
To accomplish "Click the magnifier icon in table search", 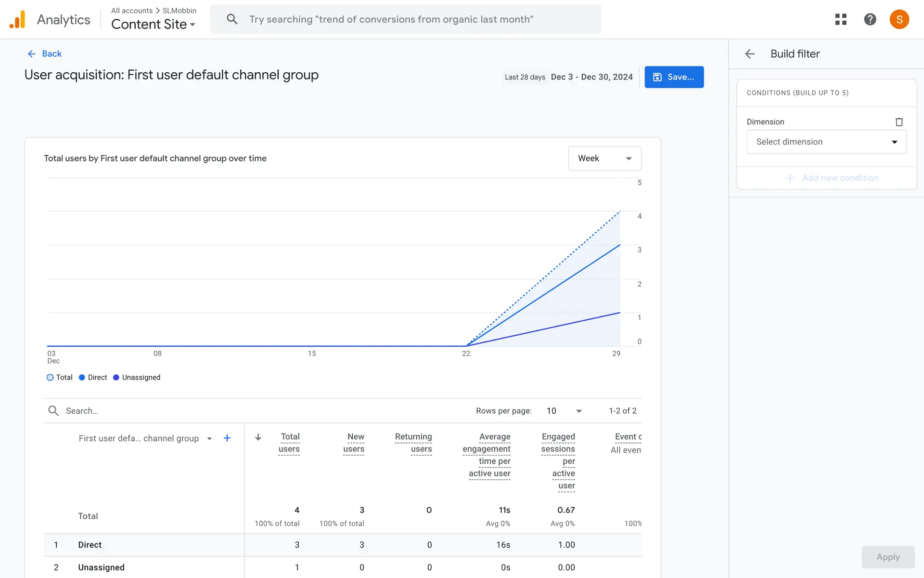I will [53, 411].
